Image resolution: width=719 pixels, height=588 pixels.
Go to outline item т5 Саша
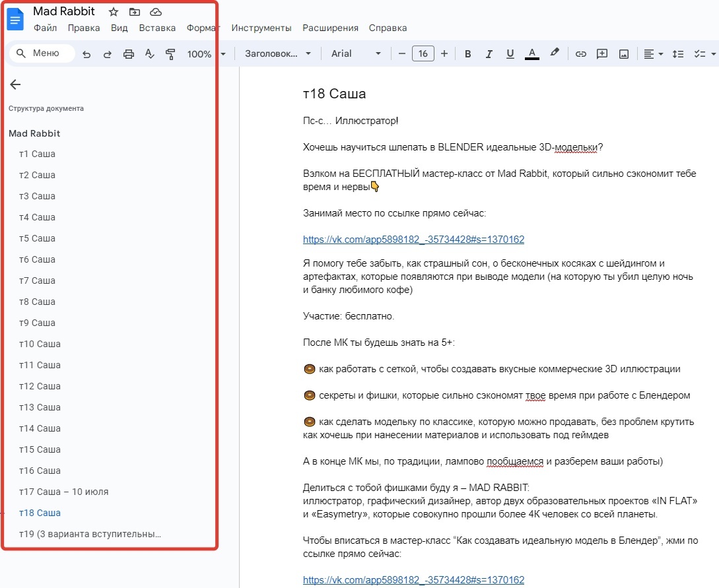37,238
